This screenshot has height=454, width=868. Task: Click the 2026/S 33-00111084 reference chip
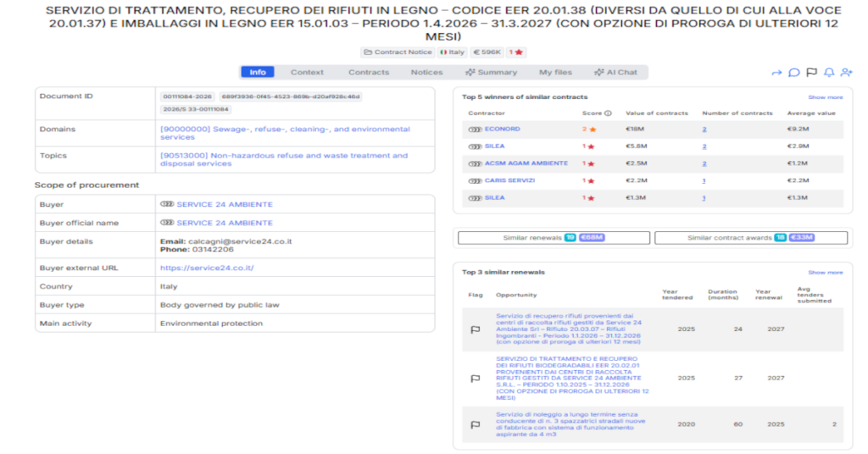(196, 109)
